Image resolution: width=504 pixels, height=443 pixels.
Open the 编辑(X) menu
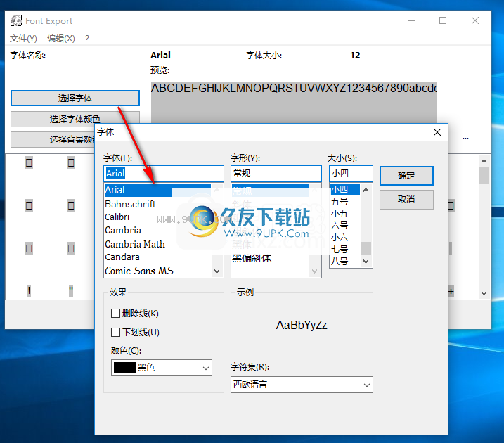pyautogui.click(x=60, y=39)
